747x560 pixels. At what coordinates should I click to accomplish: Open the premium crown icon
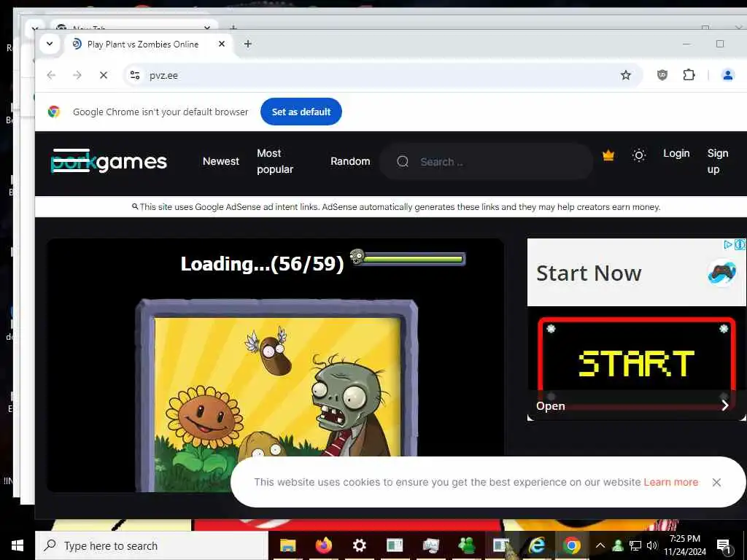pyautogui.click(x=608, y=155)
